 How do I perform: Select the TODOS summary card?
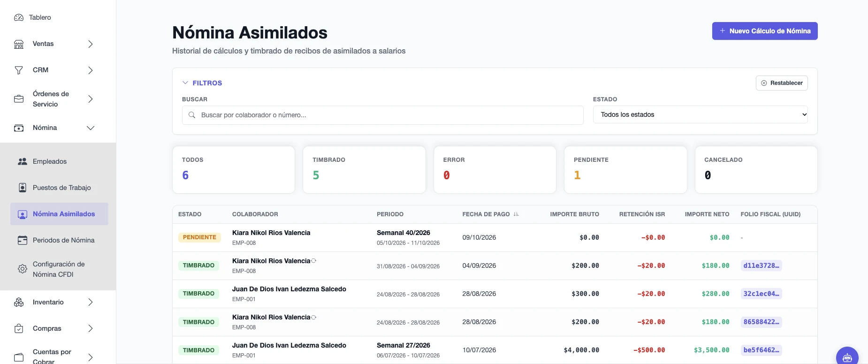(x=234, y=170)
